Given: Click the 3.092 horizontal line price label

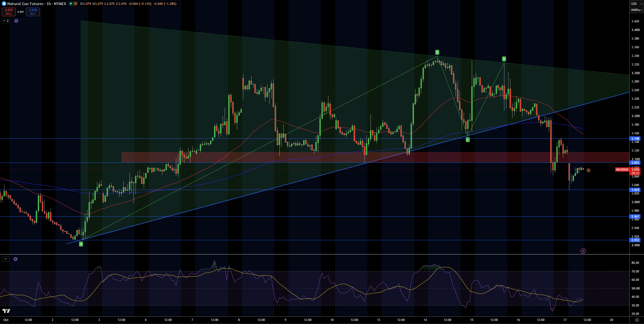Looking at the screenshot, I should pos(635,163).
